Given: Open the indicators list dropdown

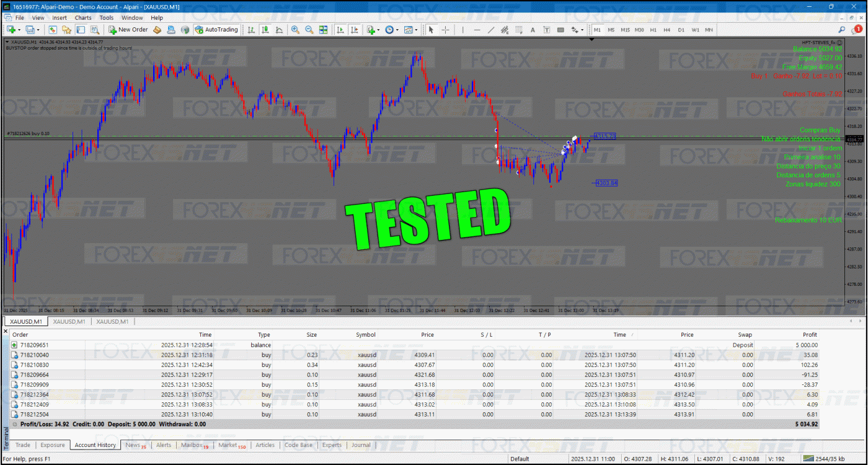Looking at the screenshot, I should [x=378, y=29].
